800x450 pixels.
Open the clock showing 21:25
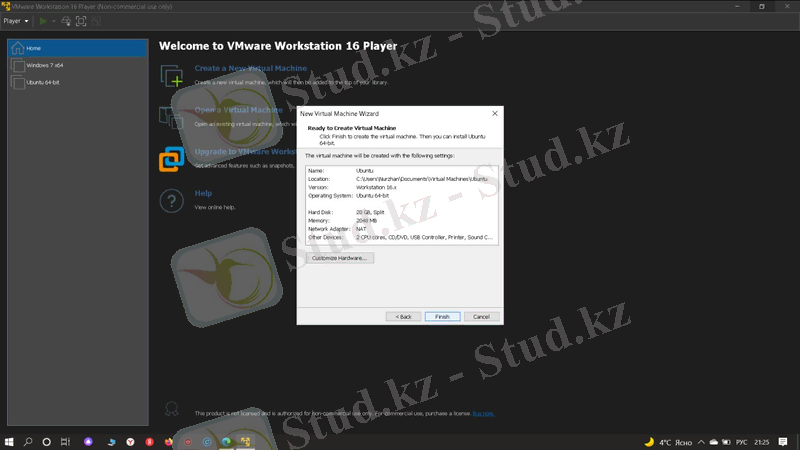click(762, 442)
